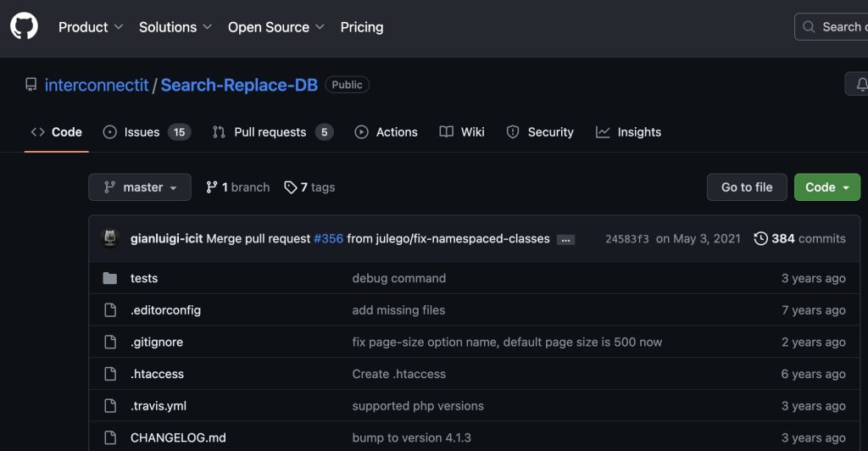Screen dimensions: 868x451
Task: Click the .editorconfig file icon
Action: (110, 310)
